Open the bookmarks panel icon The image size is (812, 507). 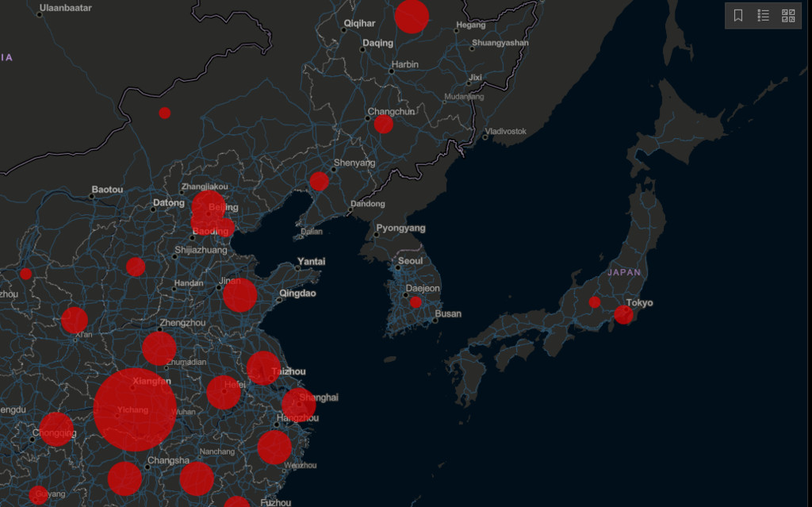tap(738, 16)
